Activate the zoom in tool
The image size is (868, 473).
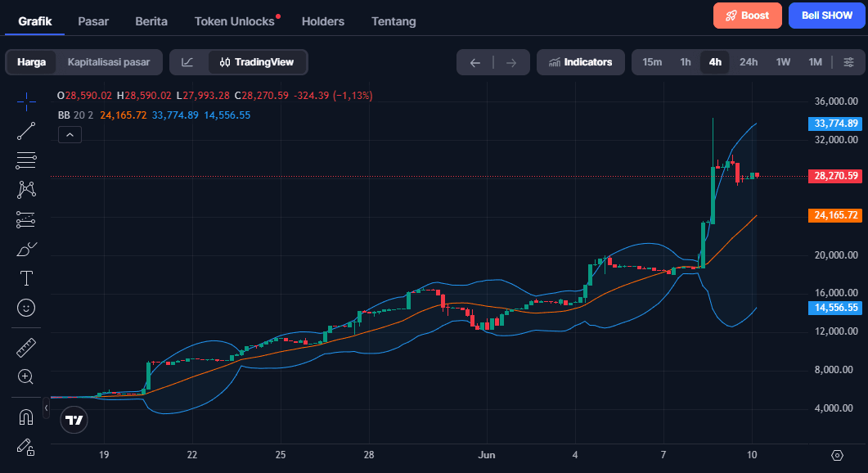[x=26, y=376]
